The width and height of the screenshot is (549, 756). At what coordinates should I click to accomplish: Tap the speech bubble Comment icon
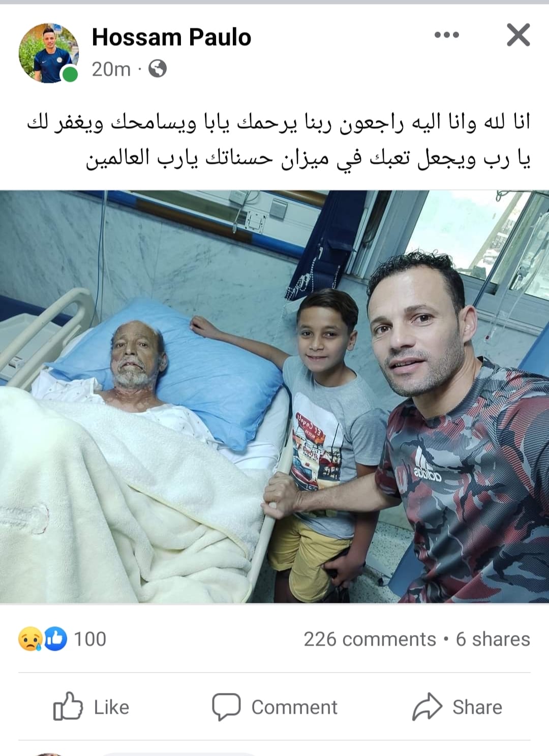click(226, 707)
